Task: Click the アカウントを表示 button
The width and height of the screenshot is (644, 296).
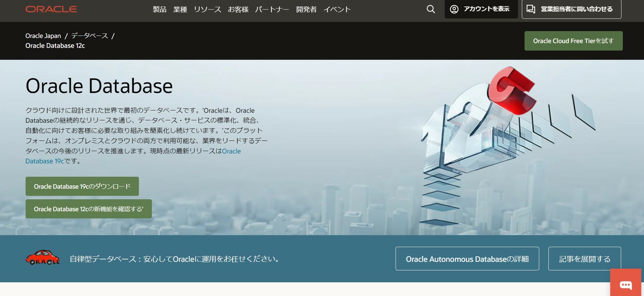Action: click(481, 9)
